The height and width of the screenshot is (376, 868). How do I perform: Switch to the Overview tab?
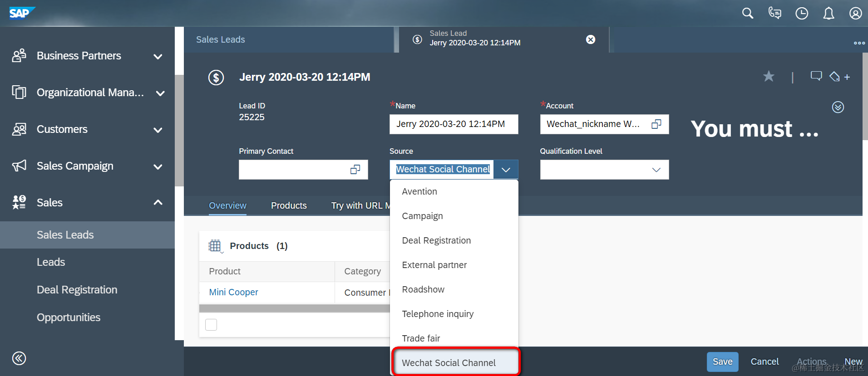point(227,205)
